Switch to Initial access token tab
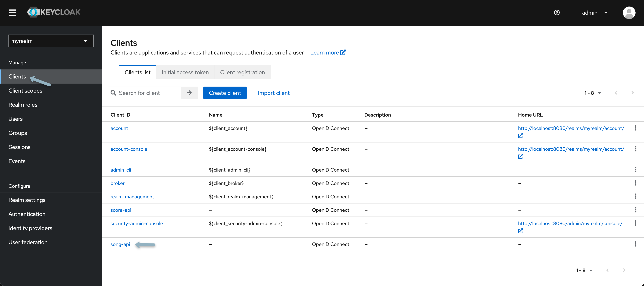 click(x=185, y=72)
